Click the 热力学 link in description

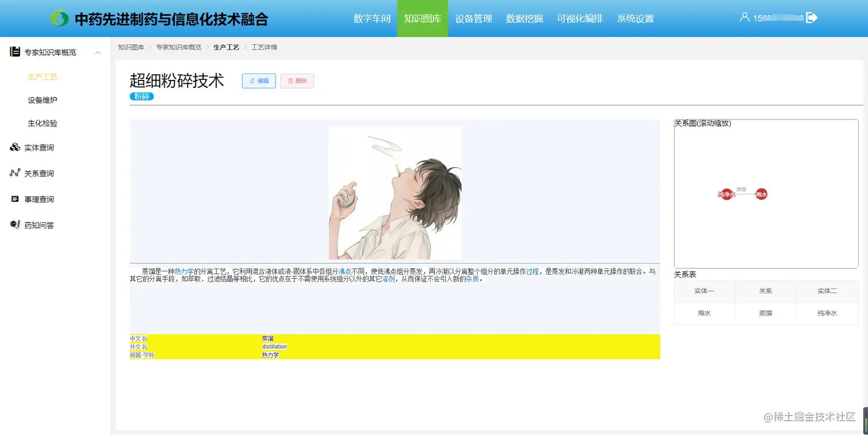184,271
